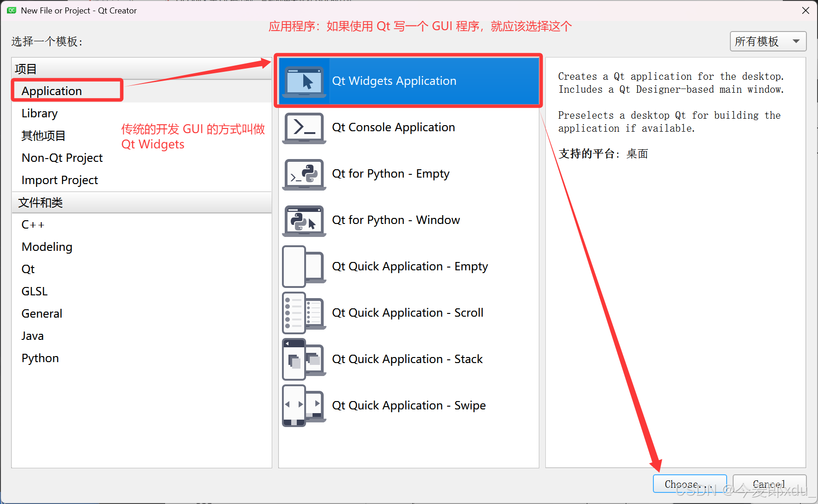Choose the Qt Widgets Application label
The image size is (818, 504).
coord(394,81)
